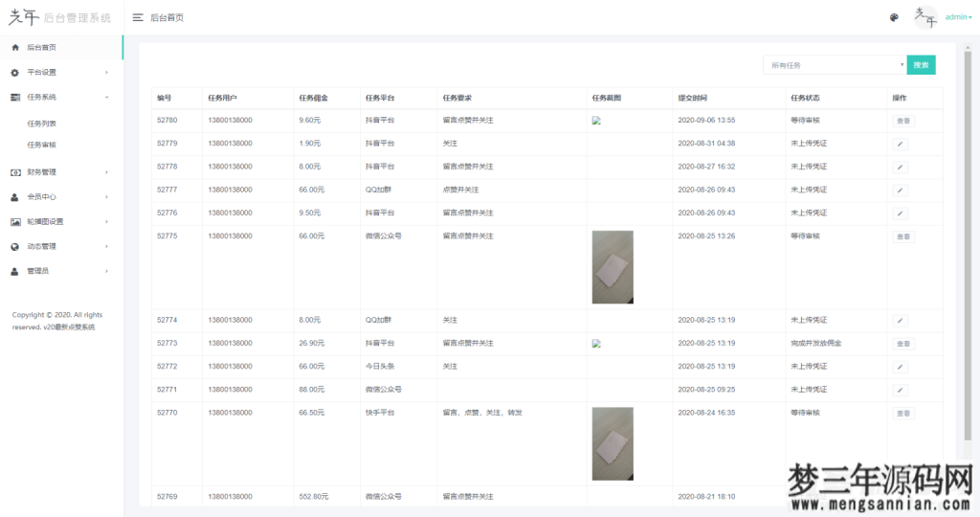Image resolution: width=980 pixels, height=517 pixels.
Task: Click the 轮播图设置 picture icon
Action: point(15,222)
